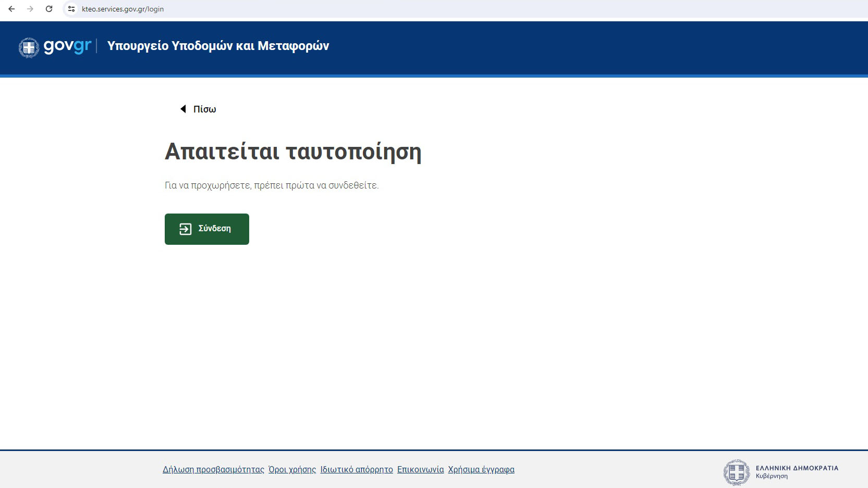Open the Επικοινωνία footer link
Viewport: 868px width, 488px height.
420,469
